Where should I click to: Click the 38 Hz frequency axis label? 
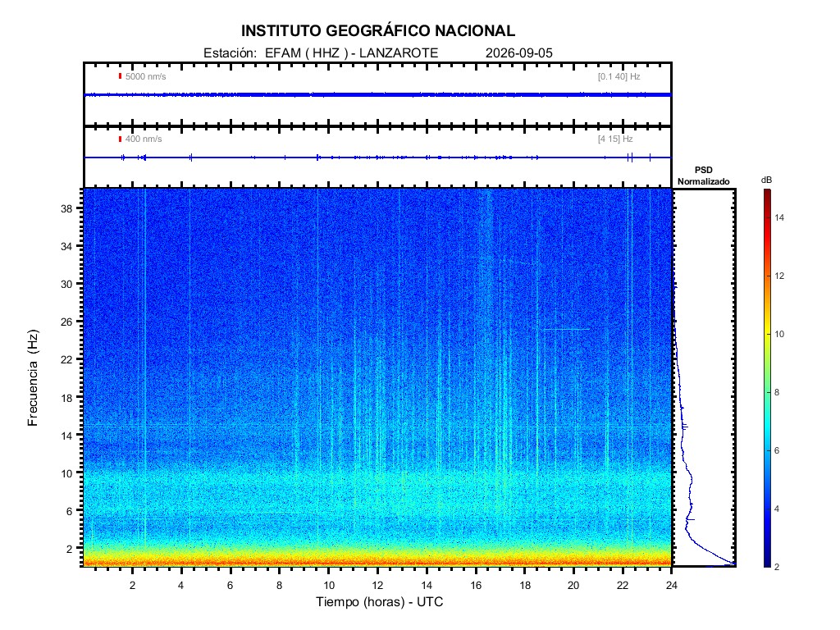point(66,209)
